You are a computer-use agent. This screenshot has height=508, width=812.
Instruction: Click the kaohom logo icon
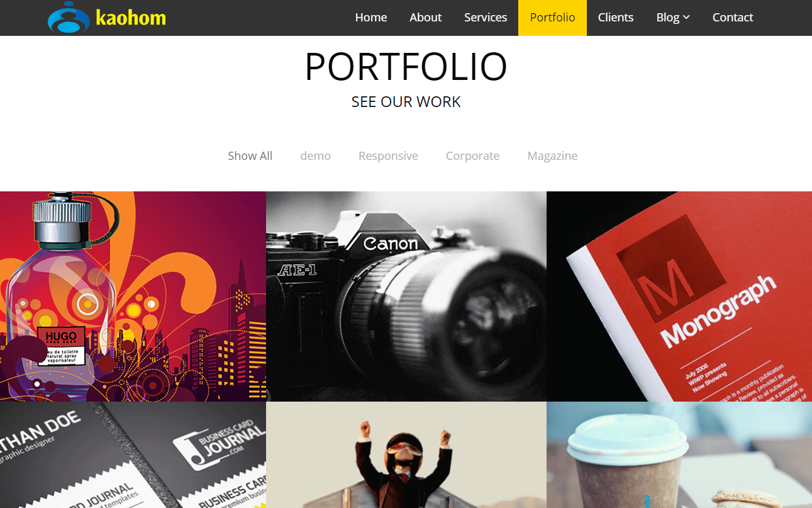(67, 18)
